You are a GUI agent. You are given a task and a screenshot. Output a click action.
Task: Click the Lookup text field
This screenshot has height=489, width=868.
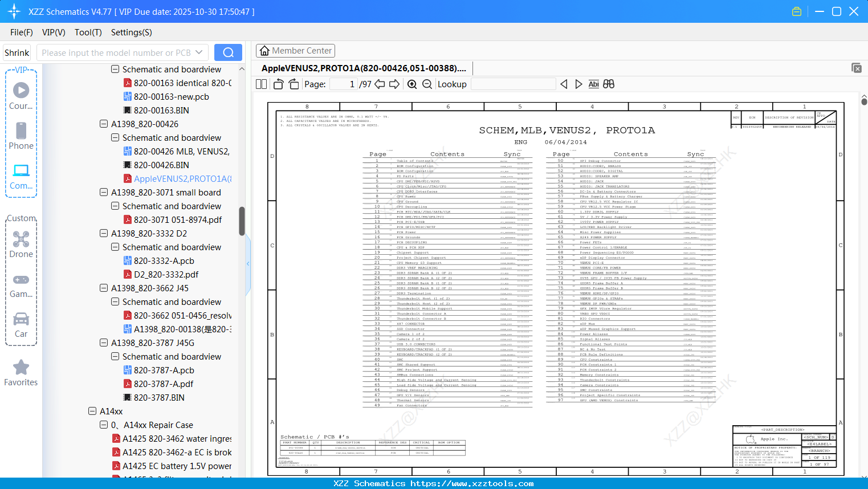coord(514,84)
